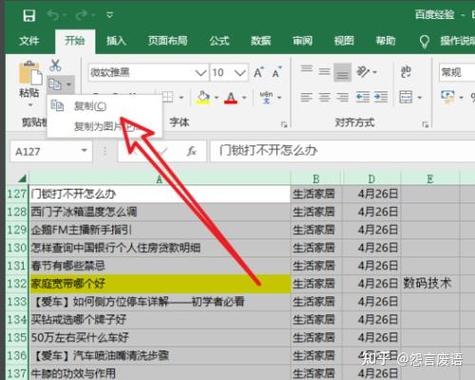Open the Merge & Center dropdown arrow
The image size is (475, 380).
[x=420, y=98]
